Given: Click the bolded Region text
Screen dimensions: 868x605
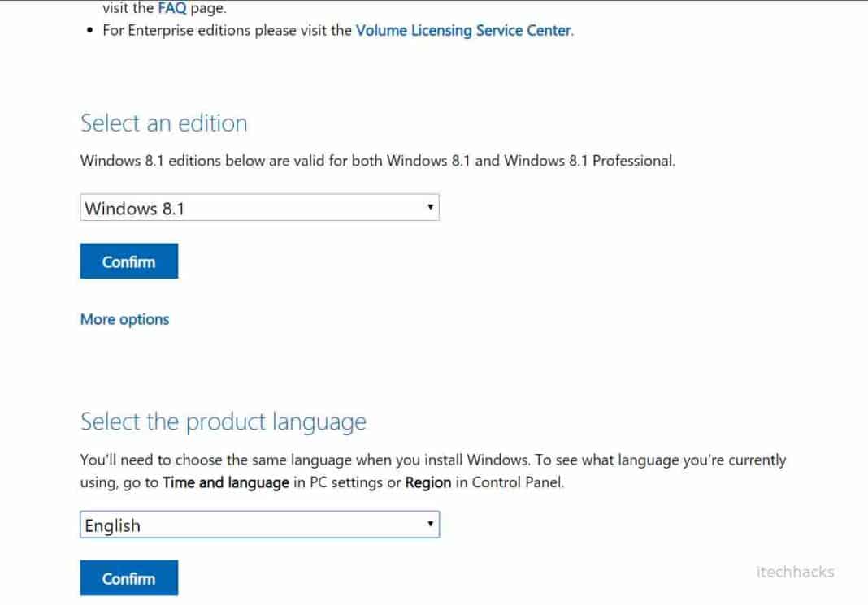Looking at the screenshot, I should click(x=430, y=482).
